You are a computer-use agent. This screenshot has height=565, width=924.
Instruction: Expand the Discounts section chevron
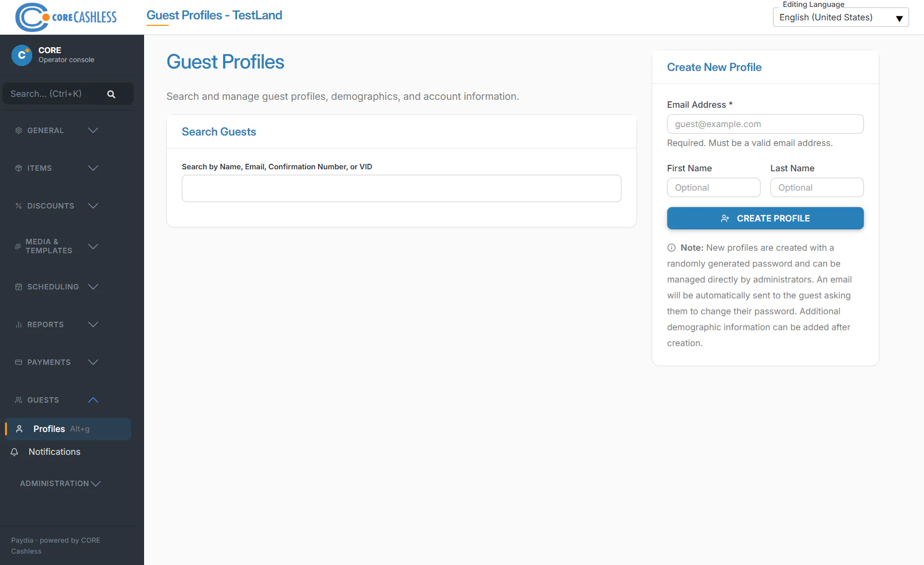tap(93, 206)
